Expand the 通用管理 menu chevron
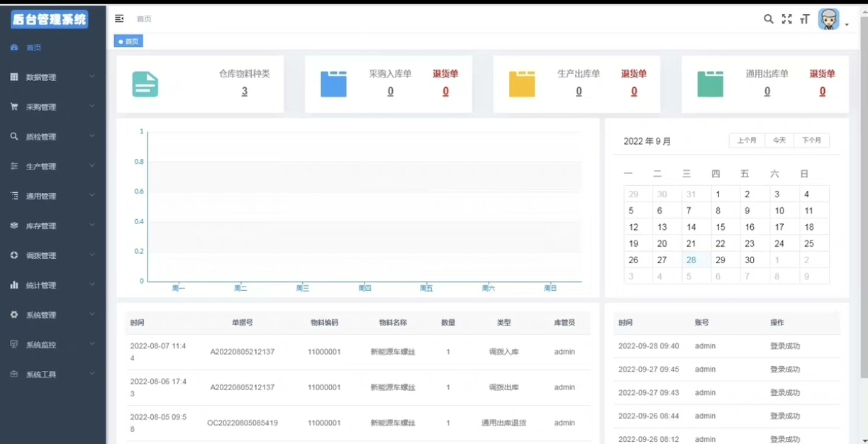The width and height of the screenshot is (868, 444). click(92, 196)
